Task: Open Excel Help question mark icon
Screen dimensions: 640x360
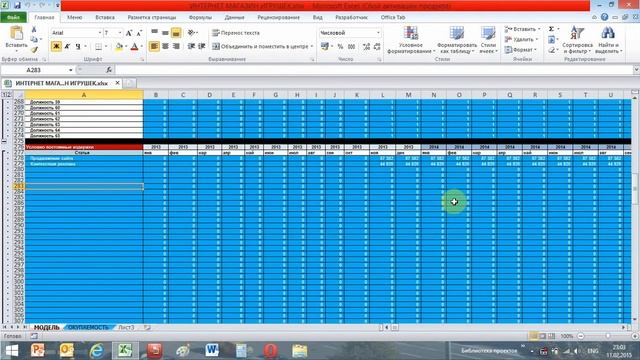Action: pos(604,17)
